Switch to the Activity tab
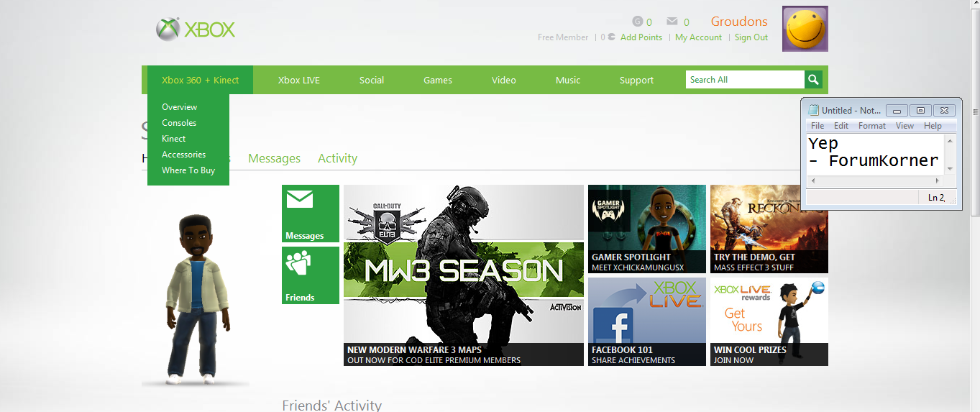 338,158
